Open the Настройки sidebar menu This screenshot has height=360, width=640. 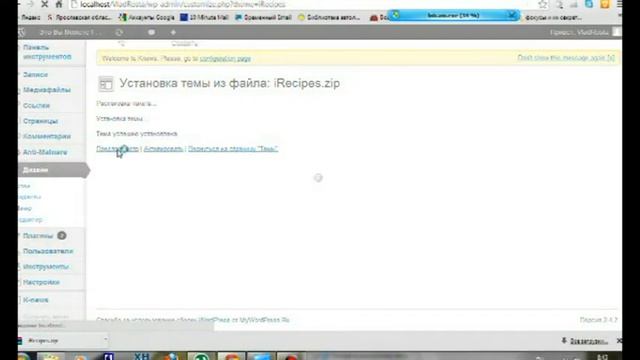coord(41,282)
